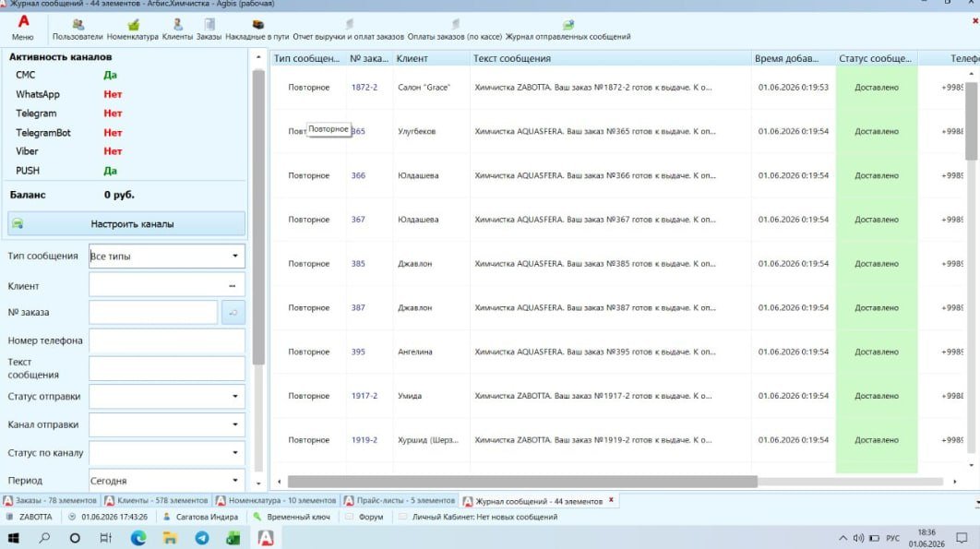Sort by Текст сообщения column header
980x549 pixels.
tap(610, 58)
